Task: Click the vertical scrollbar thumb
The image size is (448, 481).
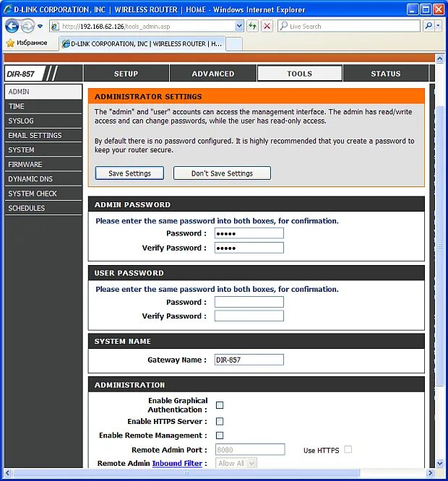Action: tap(440, 246)
